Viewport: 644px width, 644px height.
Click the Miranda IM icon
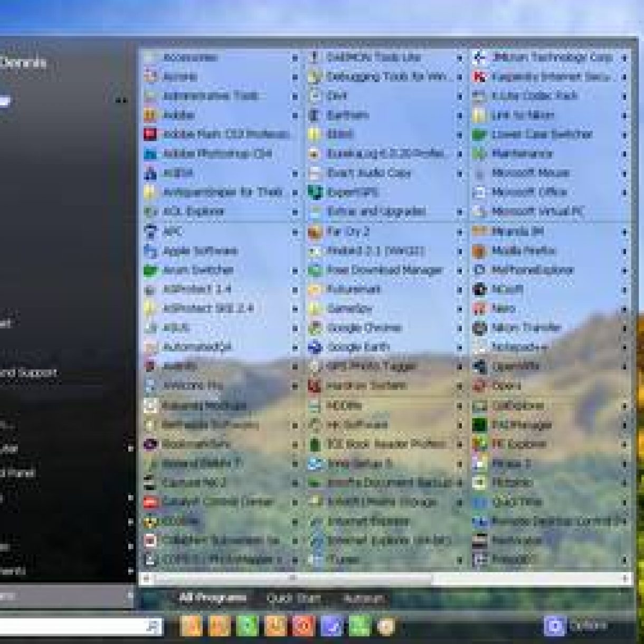[x=479, y=232]
